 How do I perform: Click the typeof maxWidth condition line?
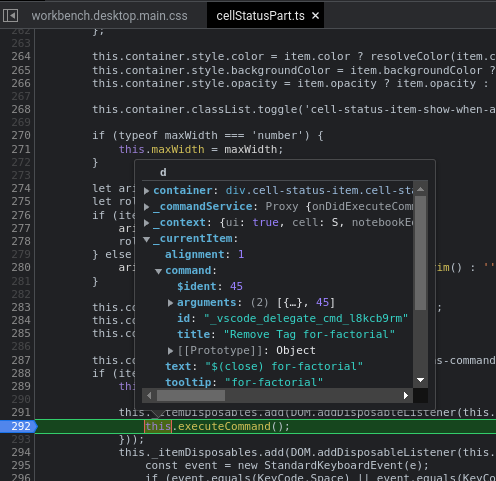(208, 135)
